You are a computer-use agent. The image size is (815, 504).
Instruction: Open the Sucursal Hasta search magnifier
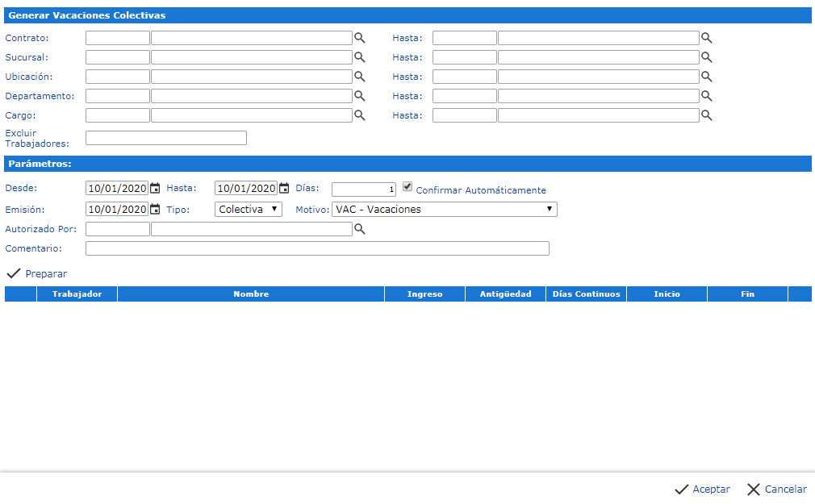(706, 57)
